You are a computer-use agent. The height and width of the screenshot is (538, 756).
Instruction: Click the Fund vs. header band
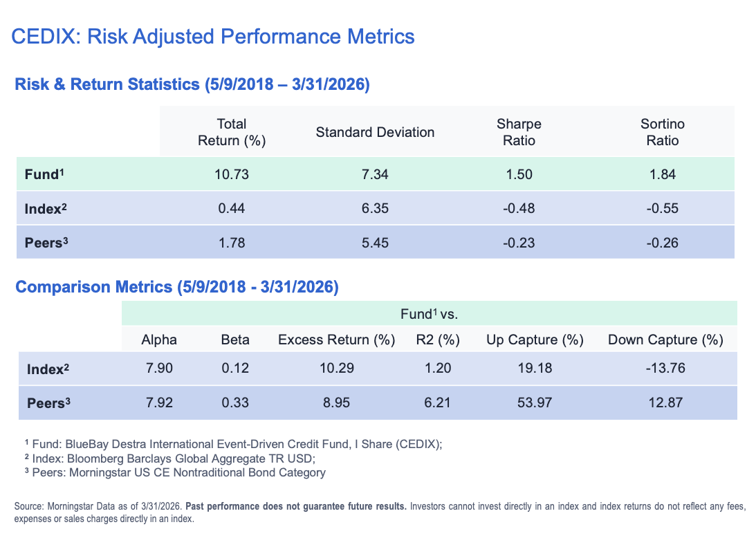click(430, 315)
